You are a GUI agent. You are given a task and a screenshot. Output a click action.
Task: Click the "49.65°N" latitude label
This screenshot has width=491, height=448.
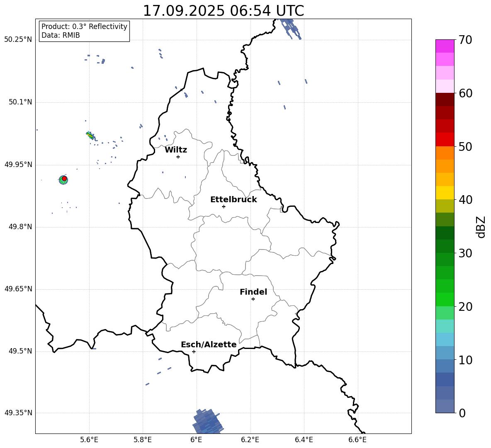(x=18, y=289)
